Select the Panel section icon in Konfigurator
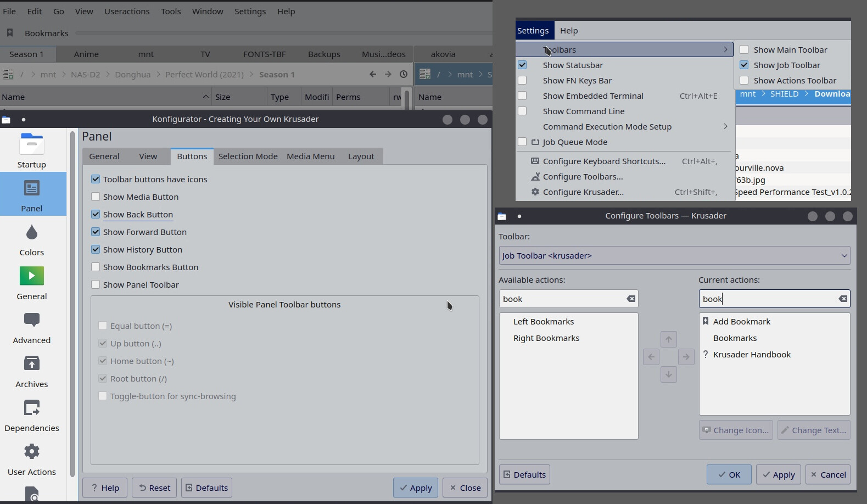Image resolution: width=867 pixels, height=504 pixels. pos(32,188)
